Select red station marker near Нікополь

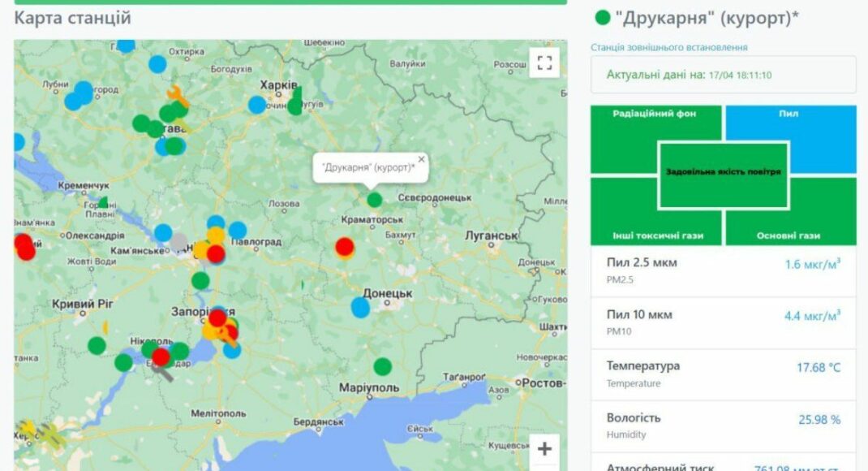161,356
